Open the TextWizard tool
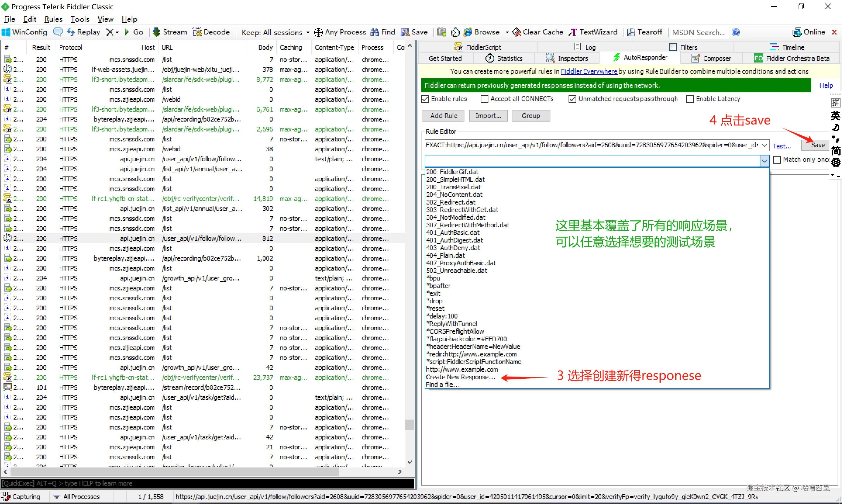842x504 pixels. [x=593, y=32]
